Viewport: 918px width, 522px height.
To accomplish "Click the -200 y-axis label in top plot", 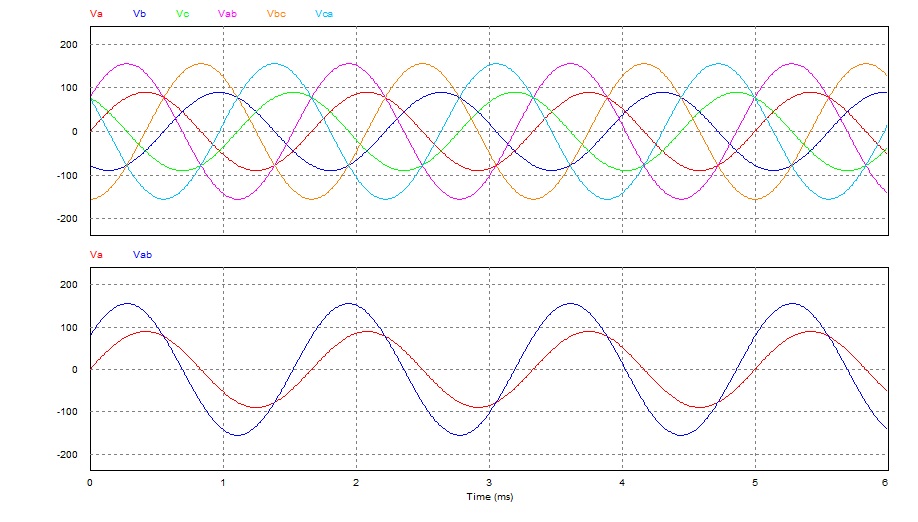I will [67, 218].
